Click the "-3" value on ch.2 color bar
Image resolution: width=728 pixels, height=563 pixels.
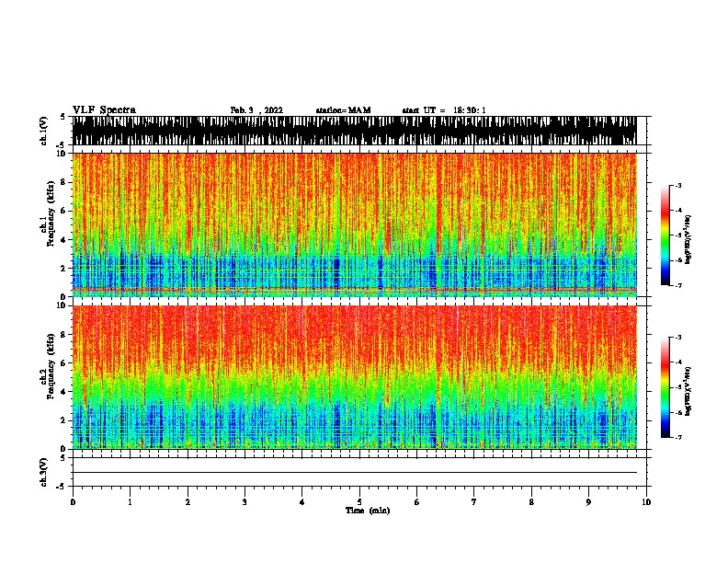tap(677, 338)
